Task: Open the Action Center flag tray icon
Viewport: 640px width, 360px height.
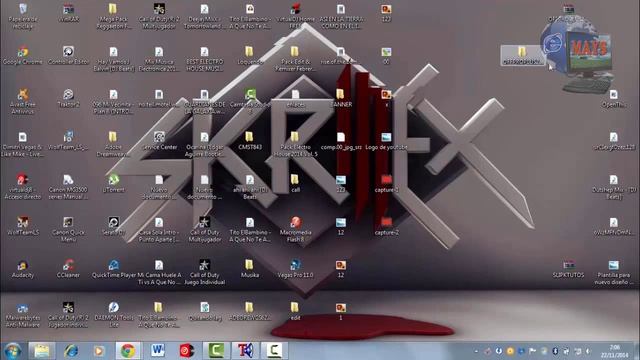Action: (x=532, y=351)
